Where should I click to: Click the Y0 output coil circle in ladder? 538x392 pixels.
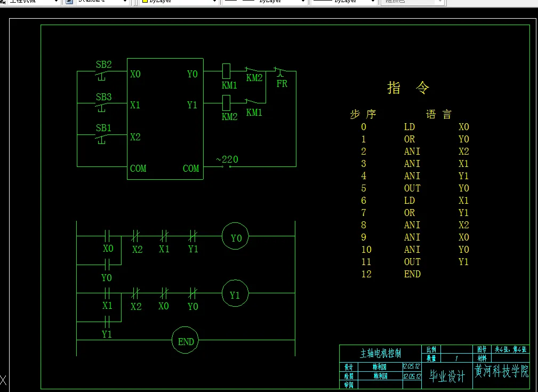235,236
